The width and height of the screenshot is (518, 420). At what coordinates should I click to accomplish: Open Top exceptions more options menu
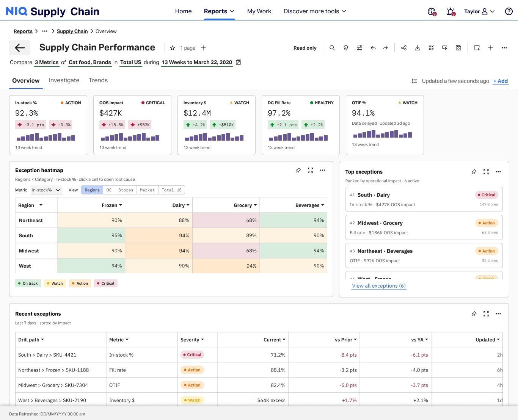pos(498,172)
